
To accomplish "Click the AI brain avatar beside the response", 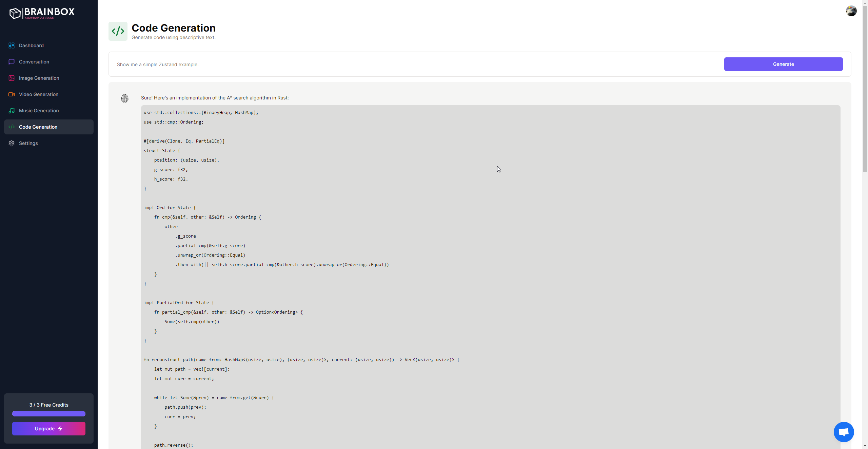I will coord(125,98).
